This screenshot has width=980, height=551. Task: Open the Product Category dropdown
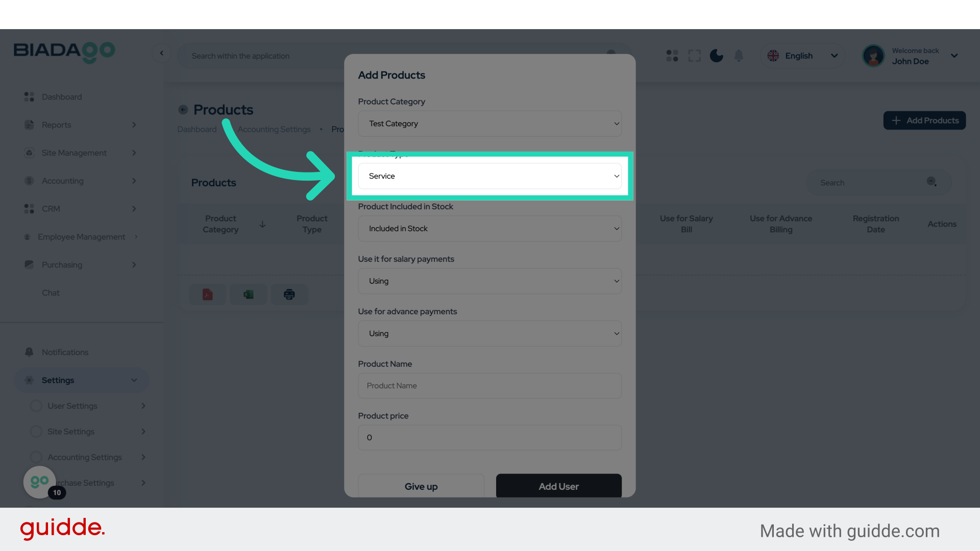489,123
